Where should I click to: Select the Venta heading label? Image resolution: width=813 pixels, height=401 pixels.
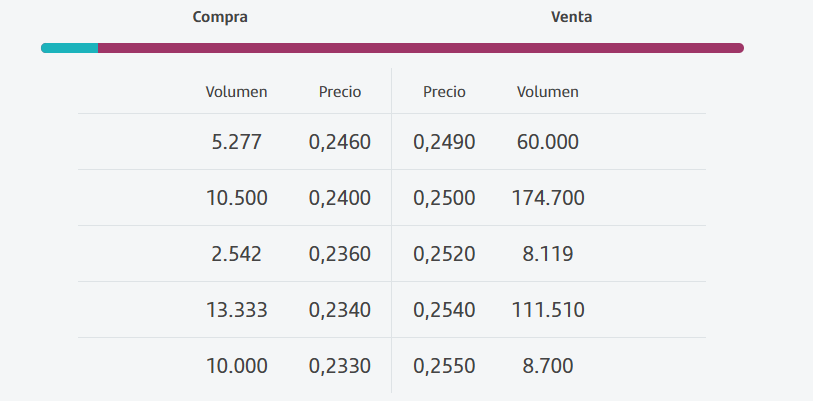coord(571,17)
